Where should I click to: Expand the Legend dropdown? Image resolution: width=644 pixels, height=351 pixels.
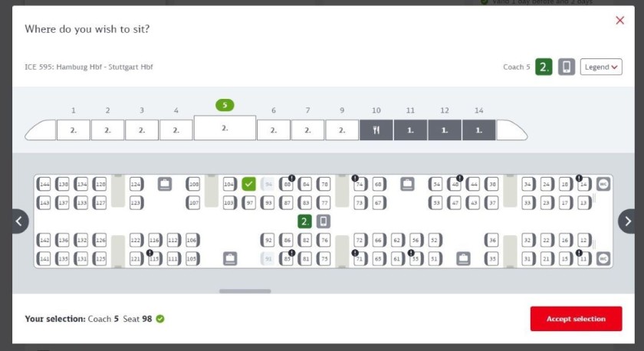pyautogui.click(x=600, y=67)
